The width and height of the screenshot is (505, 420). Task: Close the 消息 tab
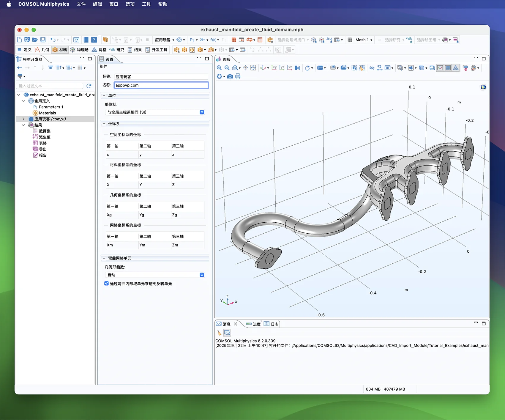tap(236, 324)
